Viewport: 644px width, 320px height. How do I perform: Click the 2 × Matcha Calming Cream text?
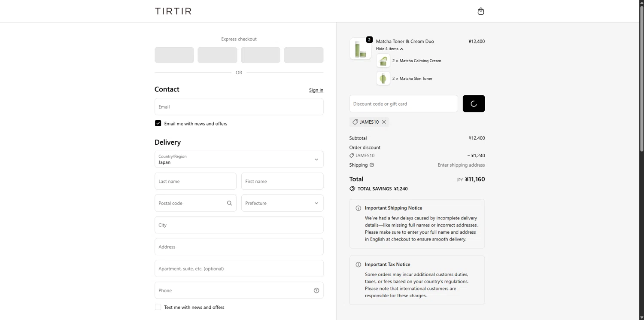(416, 61)
